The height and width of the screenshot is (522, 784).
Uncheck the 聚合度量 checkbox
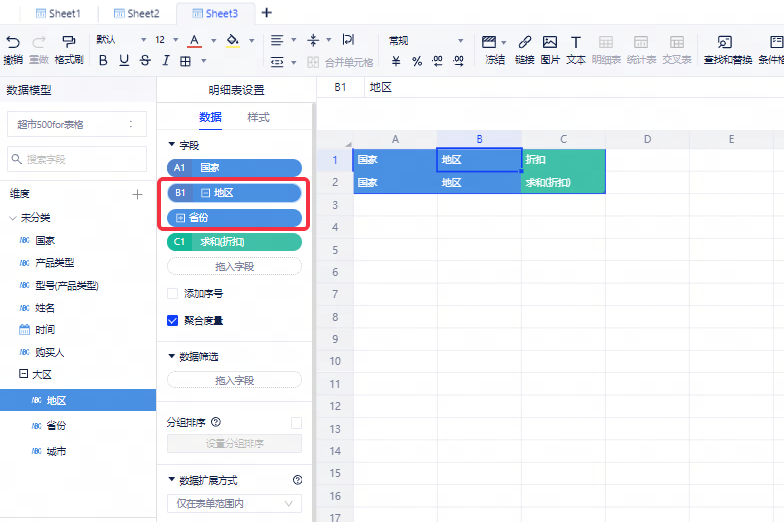click(173, 321)
